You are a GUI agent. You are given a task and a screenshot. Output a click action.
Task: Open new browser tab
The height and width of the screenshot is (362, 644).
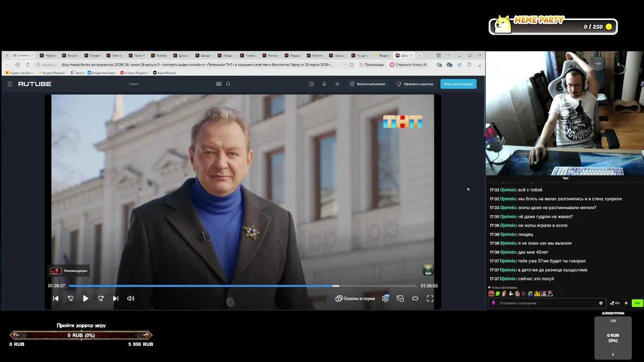tap(420, 55)
